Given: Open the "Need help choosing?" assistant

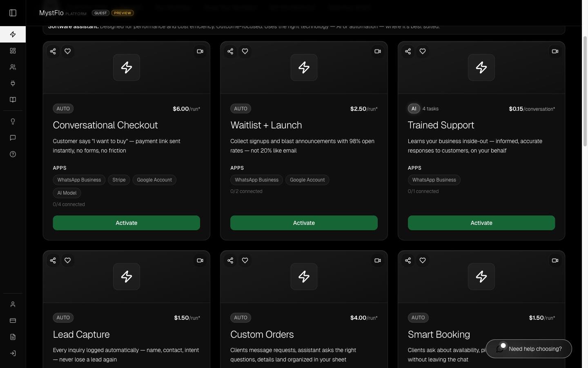Looking at the screenshot, I should tap(529, 349).
